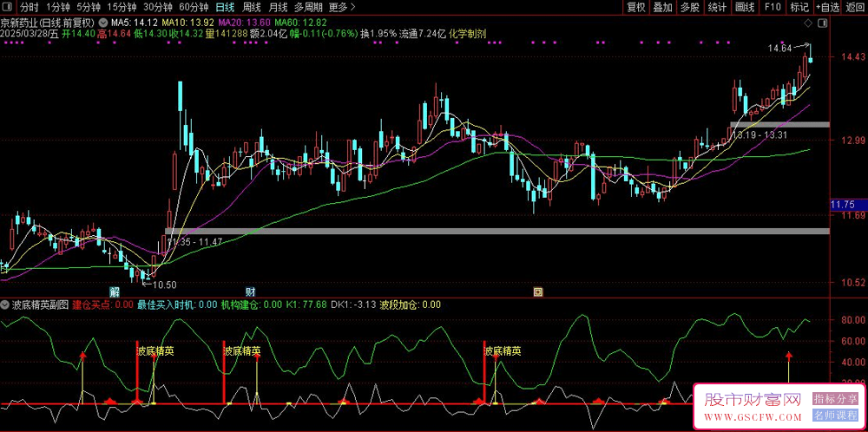Click the 12.99 price axis label
The height and width of the screenshot is (432, 868).
click(x=853, y=140)
